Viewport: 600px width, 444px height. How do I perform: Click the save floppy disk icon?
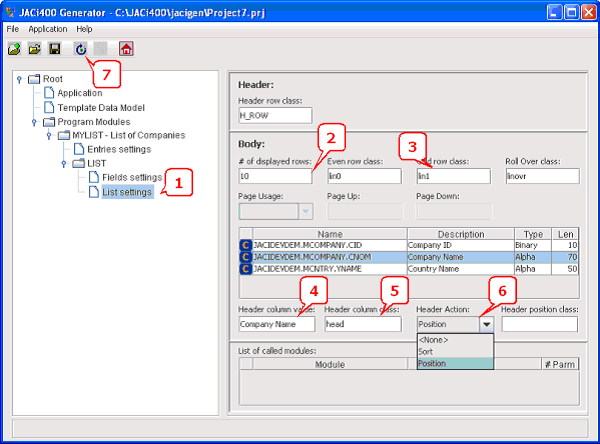[54, 48]
